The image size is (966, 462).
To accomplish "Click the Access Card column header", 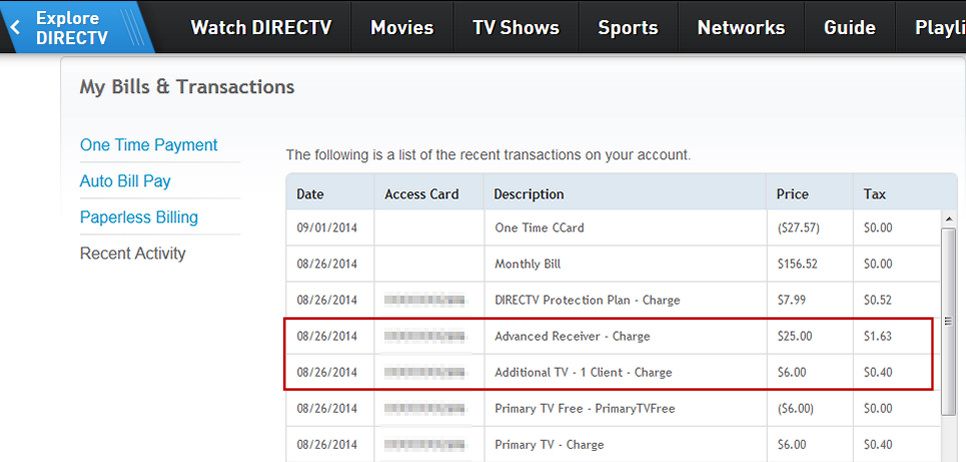I will [420, 194].
